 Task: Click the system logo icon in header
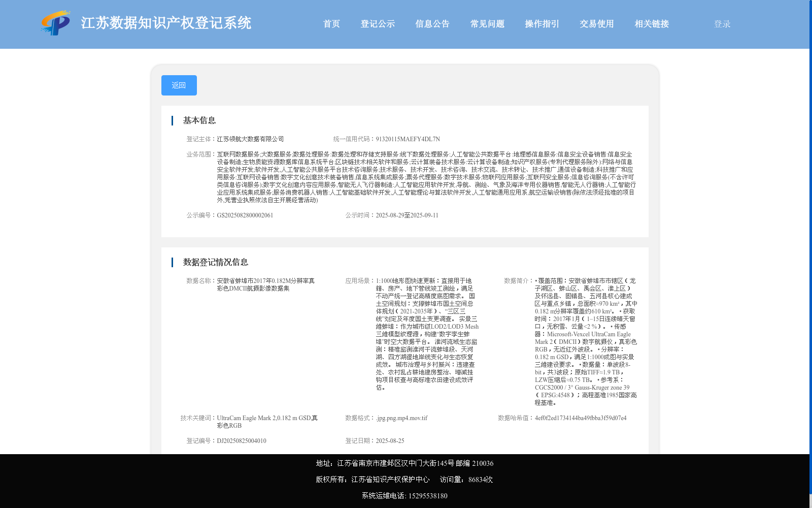pos(55,23)
